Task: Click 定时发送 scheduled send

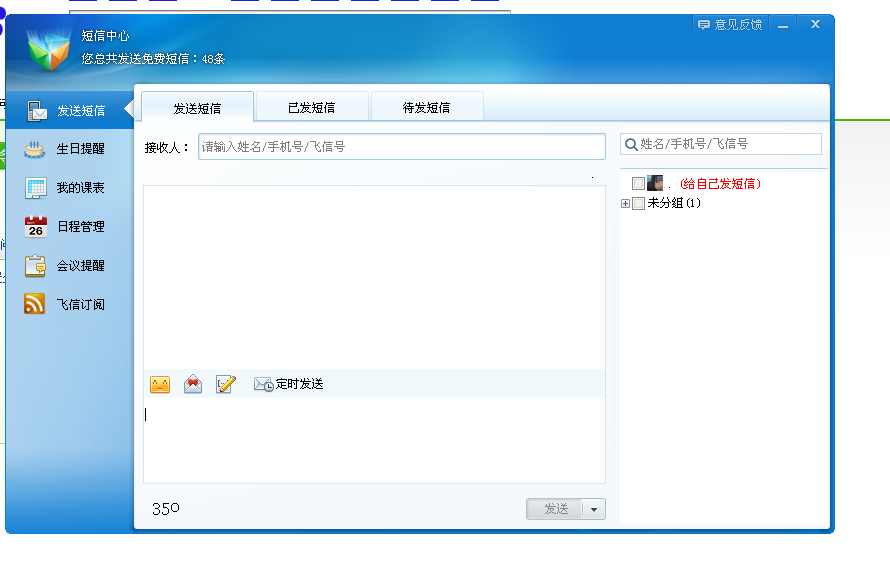Action: click(x=288, y=384)
